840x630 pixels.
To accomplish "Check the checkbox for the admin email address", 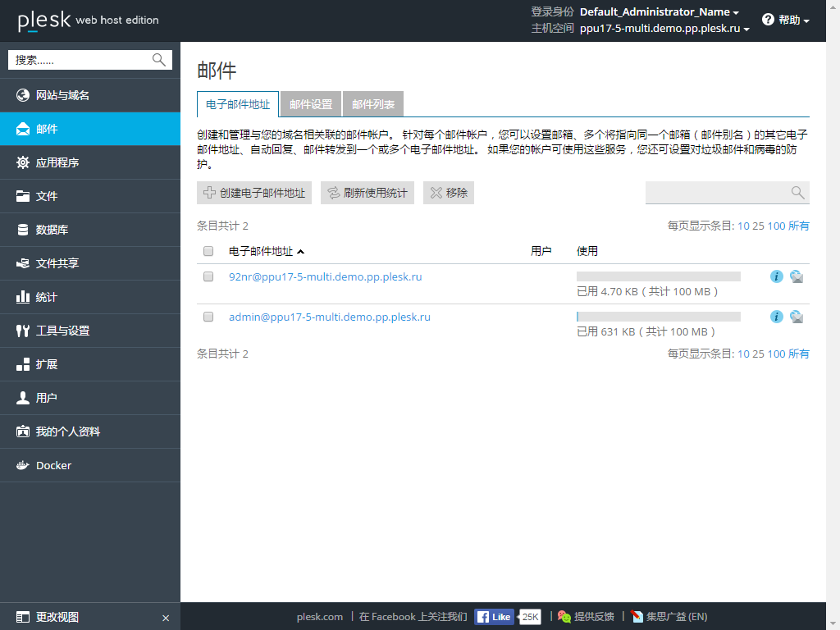I will pyautogui.click(x=208, y=317).
